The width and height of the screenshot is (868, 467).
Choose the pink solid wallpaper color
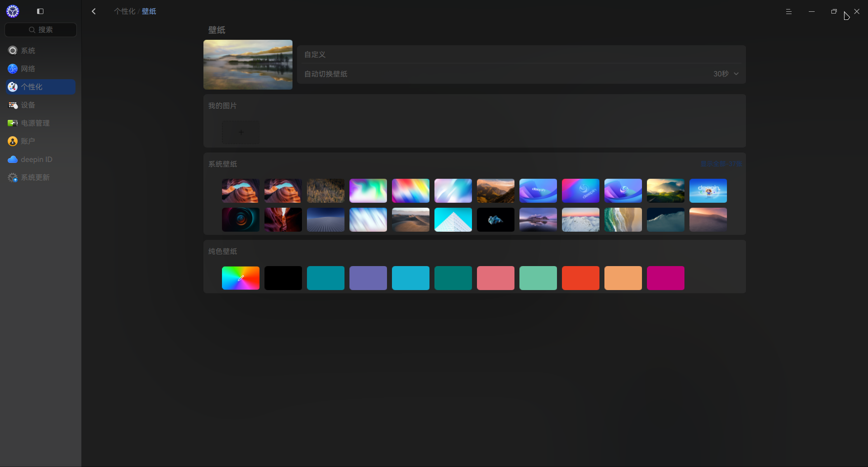pos(495,278)
